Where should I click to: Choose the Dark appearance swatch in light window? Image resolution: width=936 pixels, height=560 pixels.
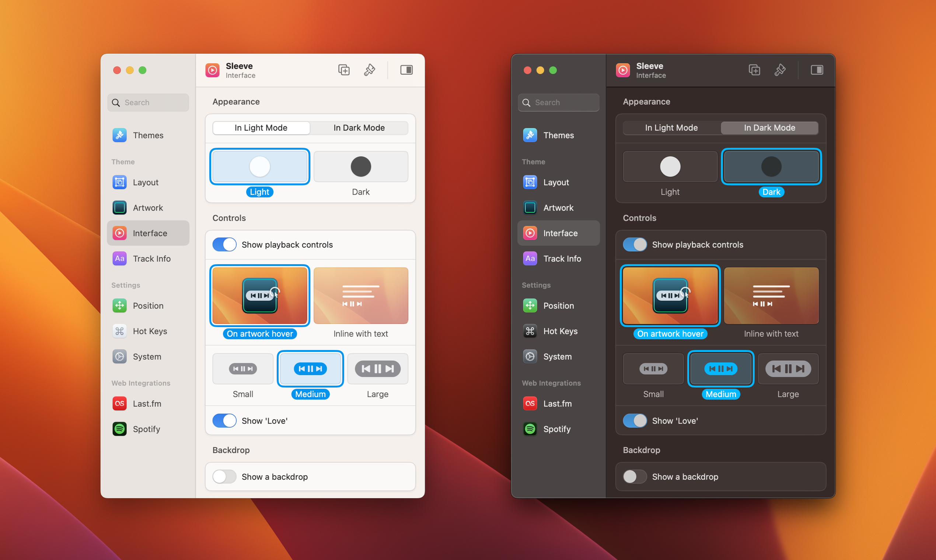360,167
